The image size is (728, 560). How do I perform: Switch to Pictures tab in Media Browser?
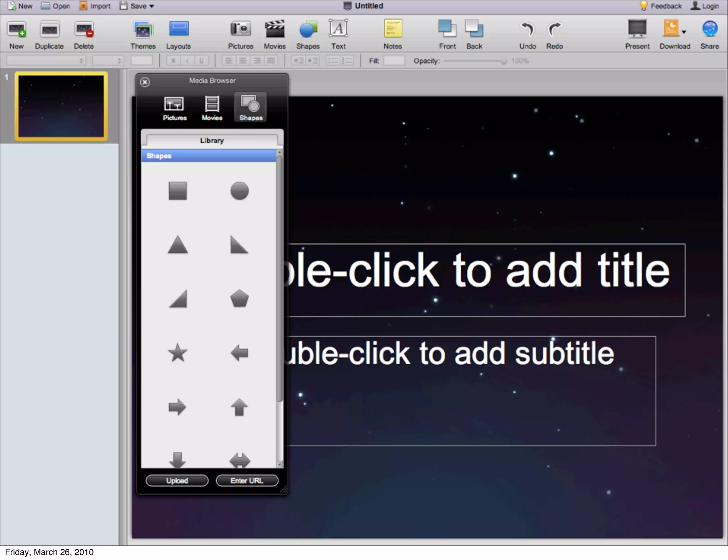175,108
